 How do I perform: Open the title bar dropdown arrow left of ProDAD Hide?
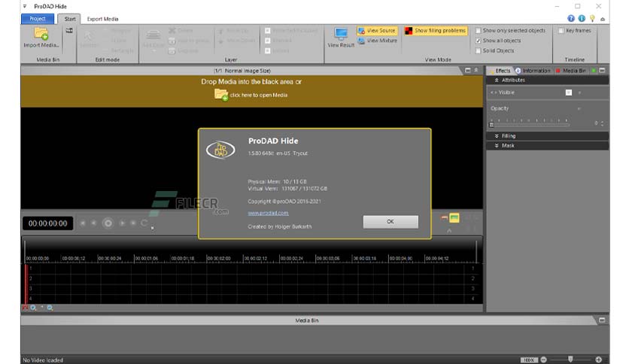coord(25,7)
